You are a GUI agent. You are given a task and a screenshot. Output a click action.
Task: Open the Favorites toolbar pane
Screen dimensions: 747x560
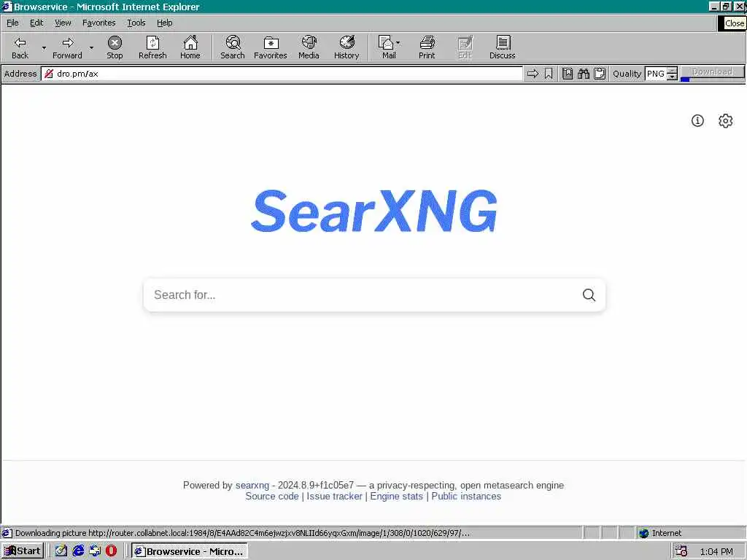point(271,47)
